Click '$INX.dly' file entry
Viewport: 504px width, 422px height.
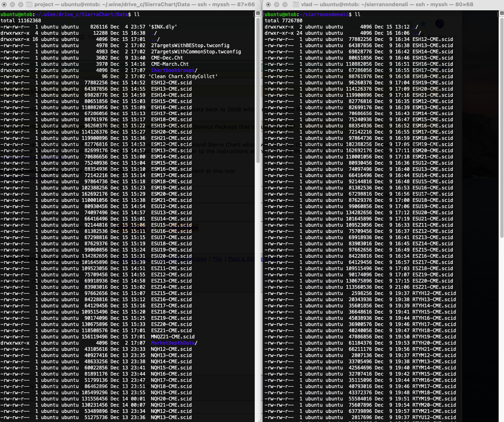click(163, 27)
